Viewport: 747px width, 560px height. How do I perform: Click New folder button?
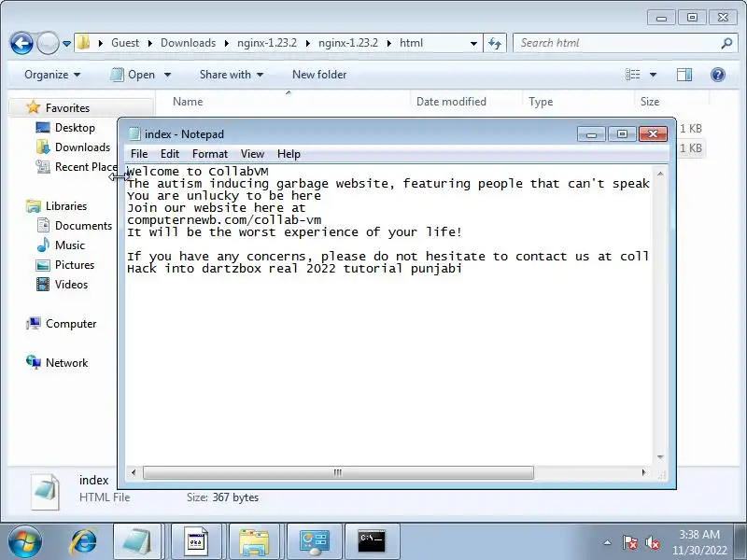(319, 75)
